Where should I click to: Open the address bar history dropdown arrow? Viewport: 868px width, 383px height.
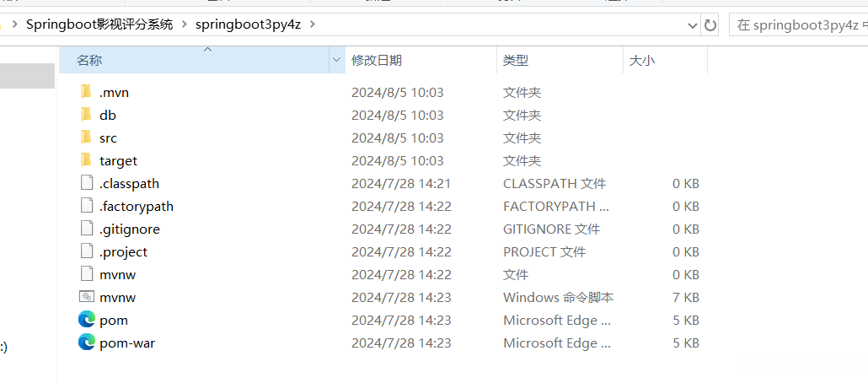pos(691,24)
